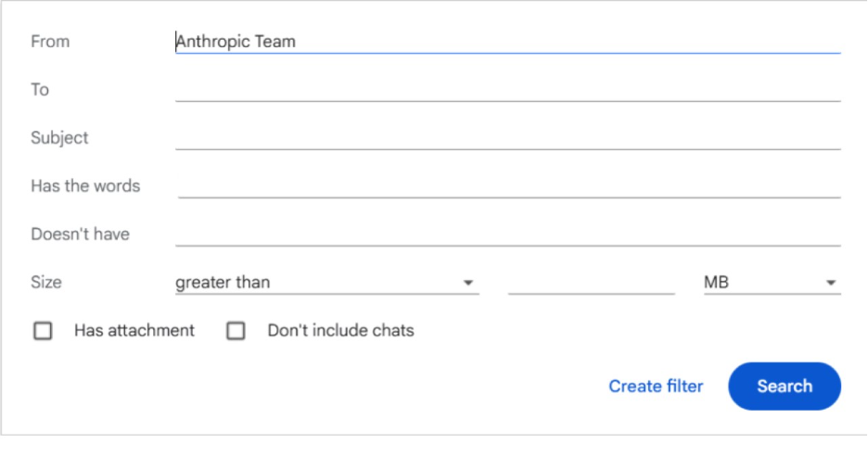Image resolution: width=868 pixels, height=457 pixels.
Task: Focus the Subject text input line
Action: pos(506,138)
